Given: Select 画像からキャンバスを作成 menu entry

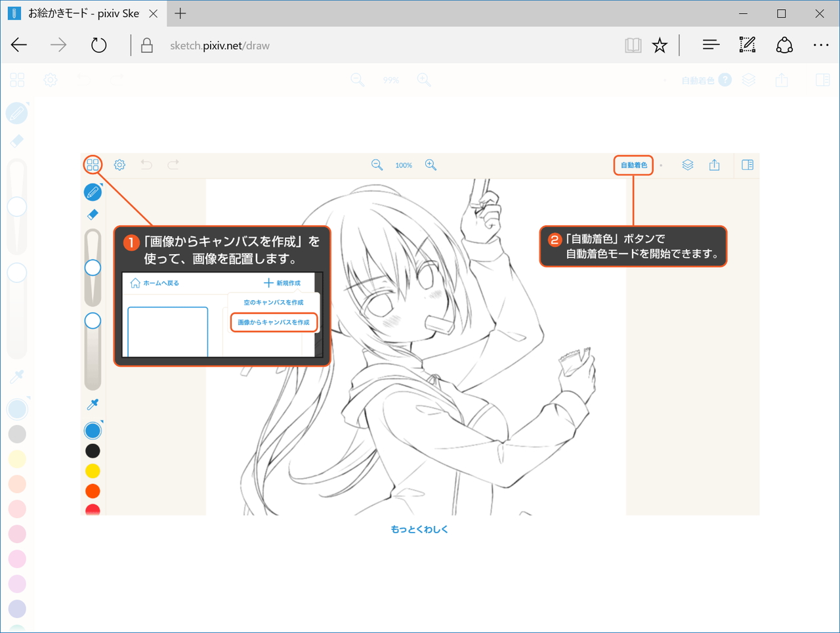Looking at the screenshot, I should 274,322.
